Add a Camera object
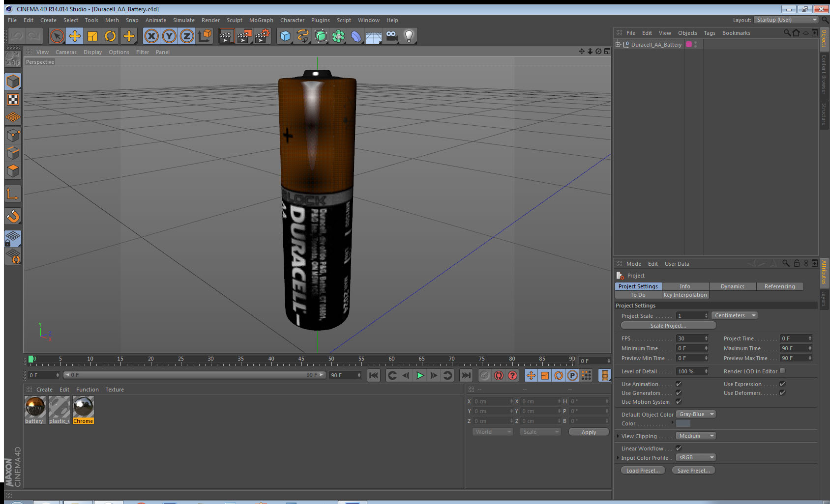The height and width of the screenshot is (504, 830). pos(391,36)
